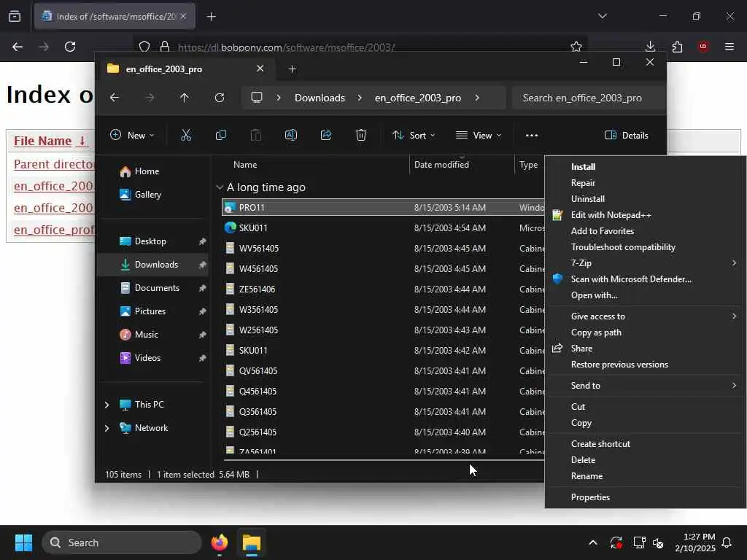Open the Sort dropdown
The width and height of the screenshot is (747, 560).
tap(414, 135)
